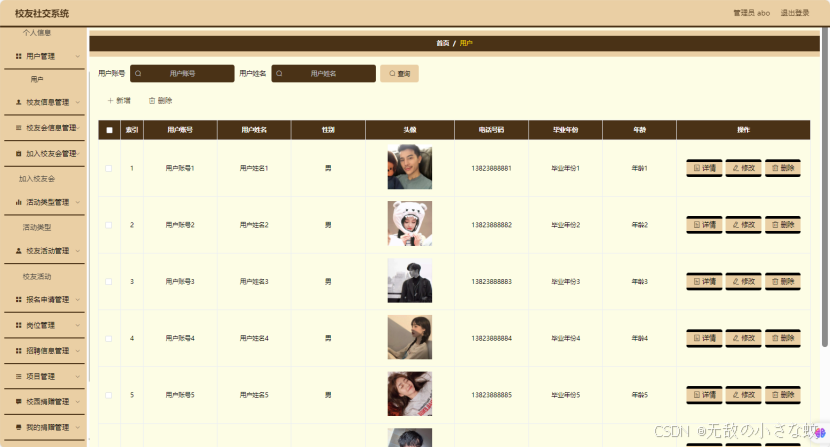
Task: Check the checkbox for row 用户账号5
Action: click(x=109, y=395)
